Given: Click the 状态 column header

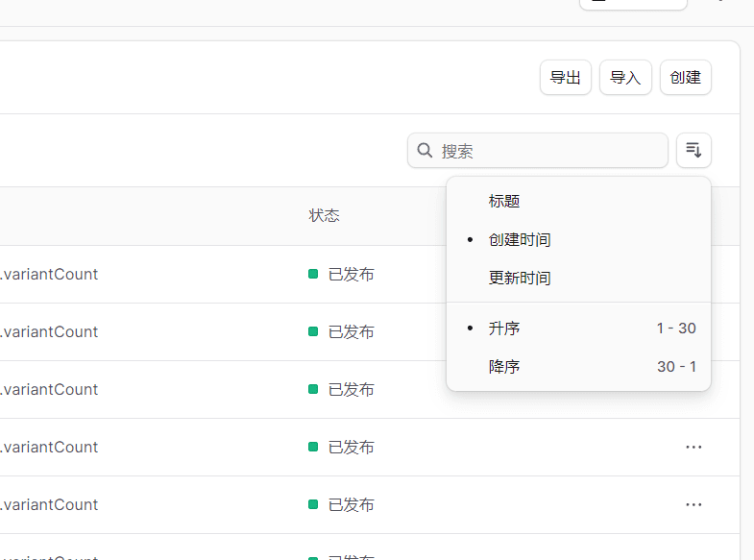Looking at the screenshot, I should click(324, 215).
